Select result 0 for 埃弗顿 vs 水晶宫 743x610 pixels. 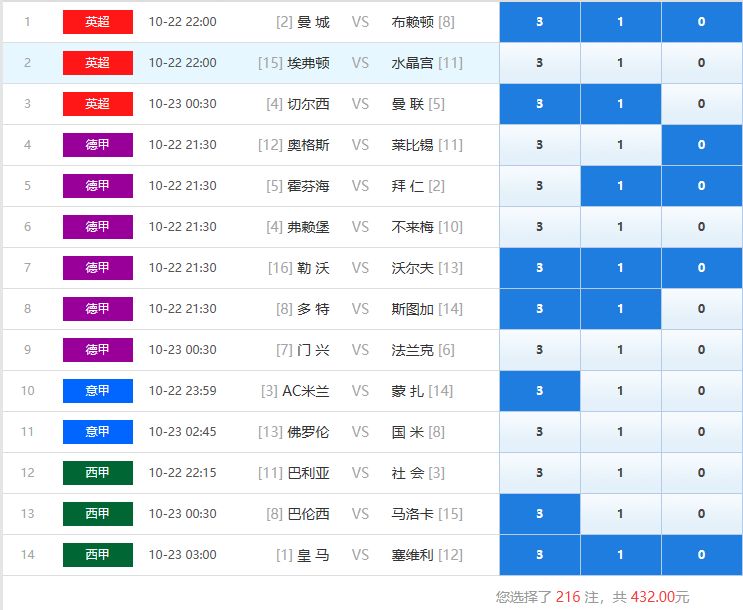(702, 63)
